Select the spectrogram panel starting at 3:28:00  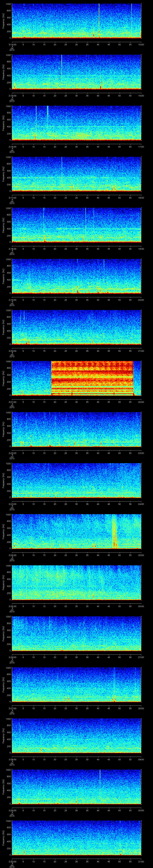click(x=76, y=736)
